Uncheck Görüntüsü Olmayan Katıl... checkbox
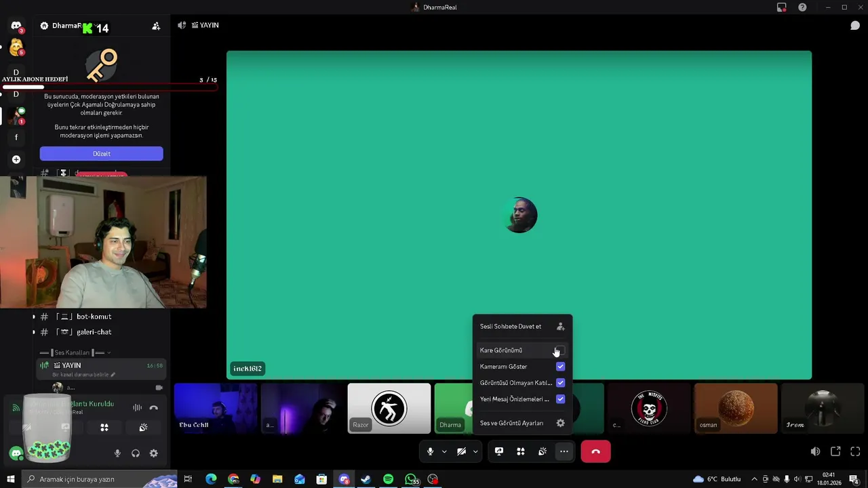Screen dimensions: 868x488 point(560,383)
